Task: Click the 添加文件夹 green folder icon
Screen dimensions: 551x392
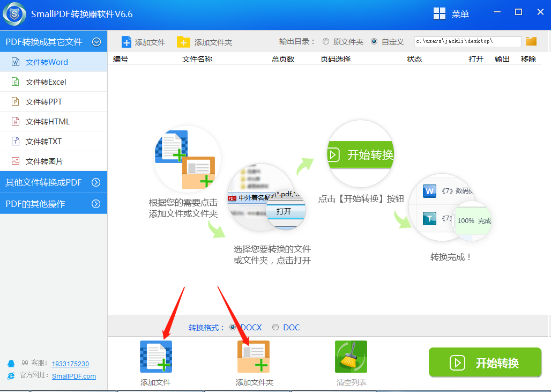Action: point(253,356)
